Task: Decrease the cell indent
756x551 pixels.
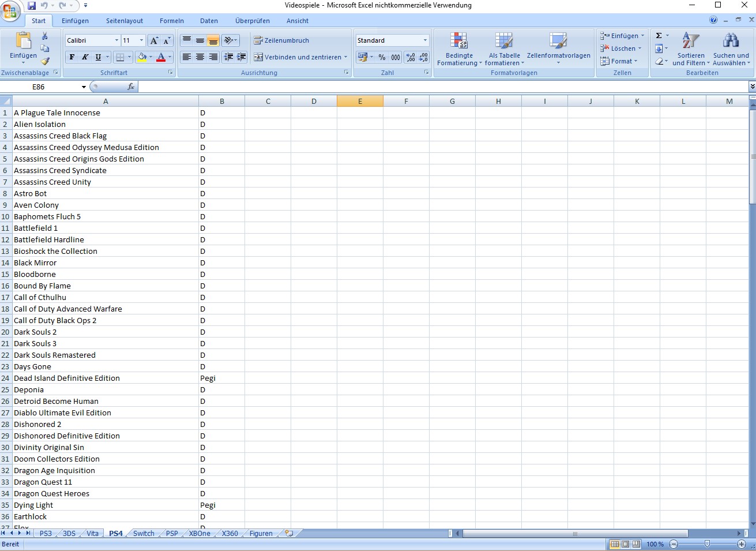Action: click(x=228, y=57)
